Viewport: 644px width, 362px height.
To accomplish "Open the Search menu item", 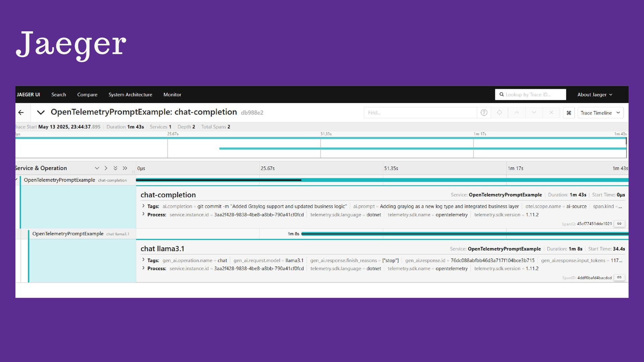I will click(59, 95).
